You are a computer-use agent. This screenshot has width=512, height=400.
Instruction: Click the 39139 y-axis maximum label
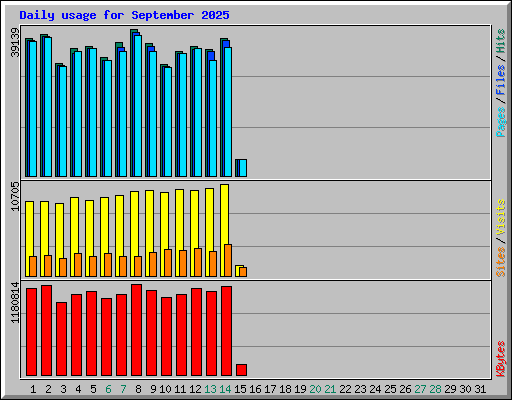[15, 42]
